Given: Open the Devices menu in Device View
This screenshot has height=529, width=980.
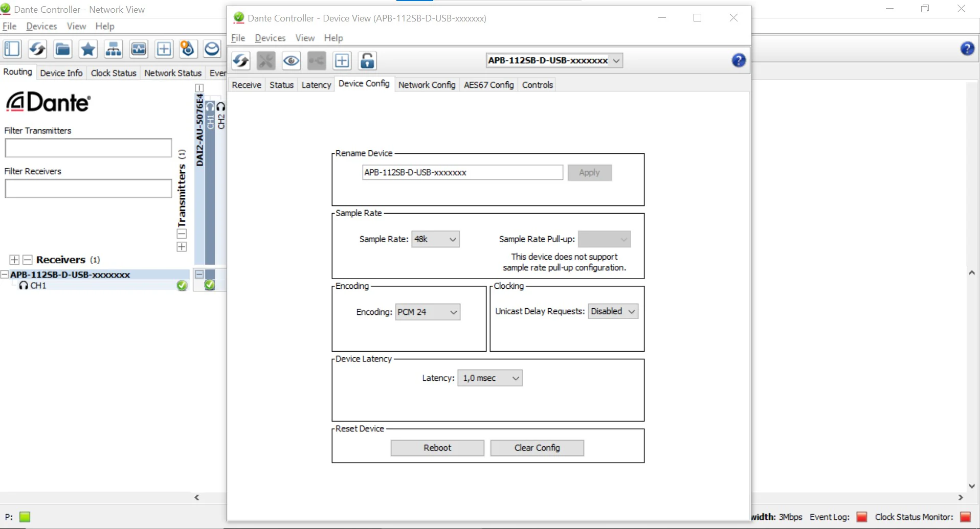Looking at the screenshot, I should coord(270,38).
